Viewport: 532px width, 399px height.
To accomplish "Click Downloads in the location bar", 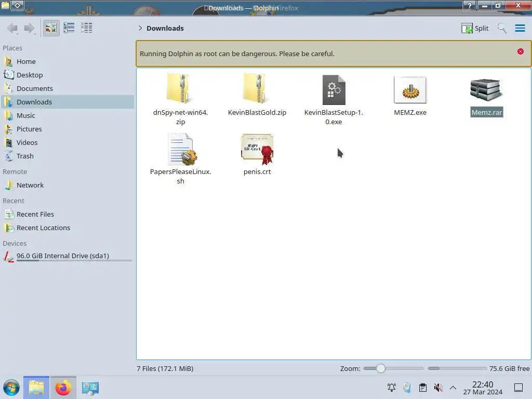I will click(165, 28).
